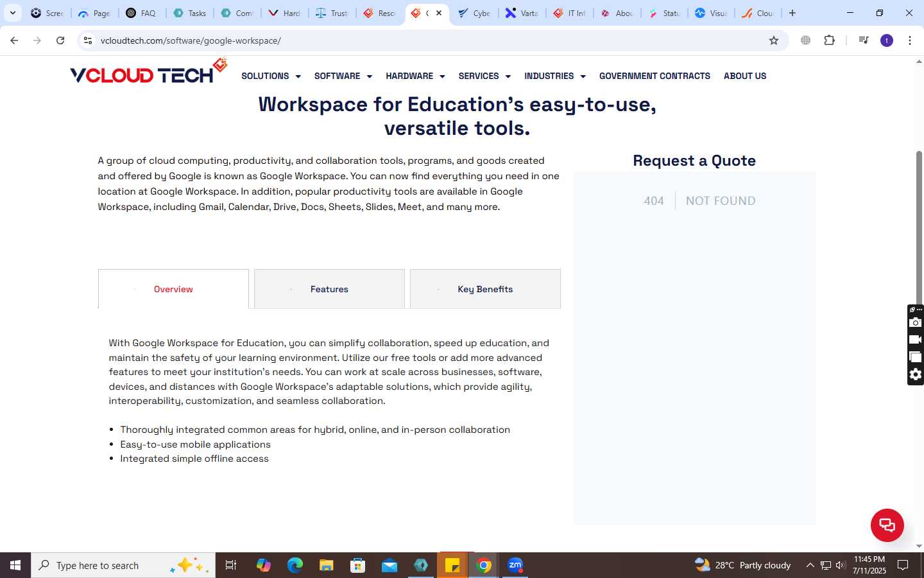Open the Extensions puzzle icon

830,40
